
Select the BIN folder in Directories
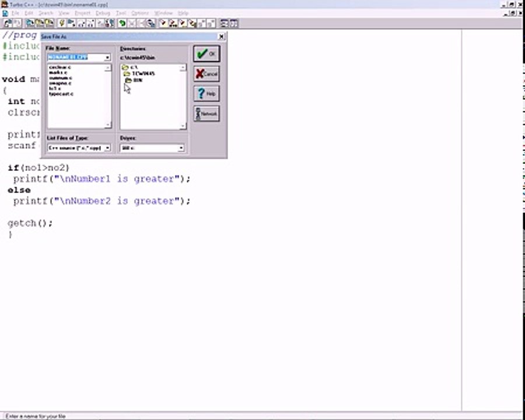[x=134, y=80]
